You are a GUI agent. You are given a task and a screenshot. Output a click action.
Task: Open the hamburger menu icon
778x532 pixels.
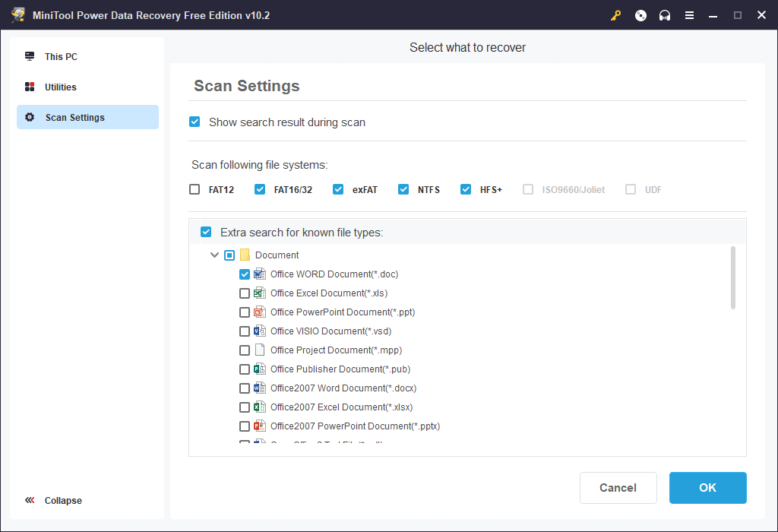[689, 15]
